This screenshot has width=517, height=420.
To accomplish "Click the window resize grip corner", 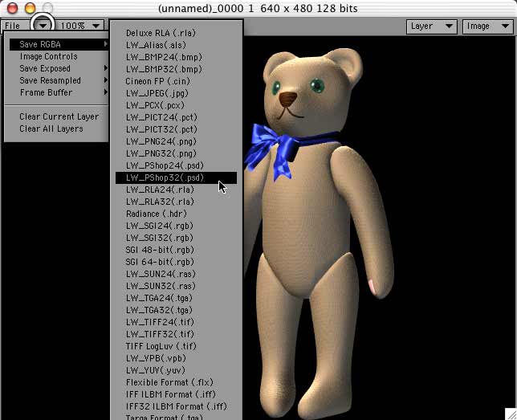I will click(x=511, y=414).
